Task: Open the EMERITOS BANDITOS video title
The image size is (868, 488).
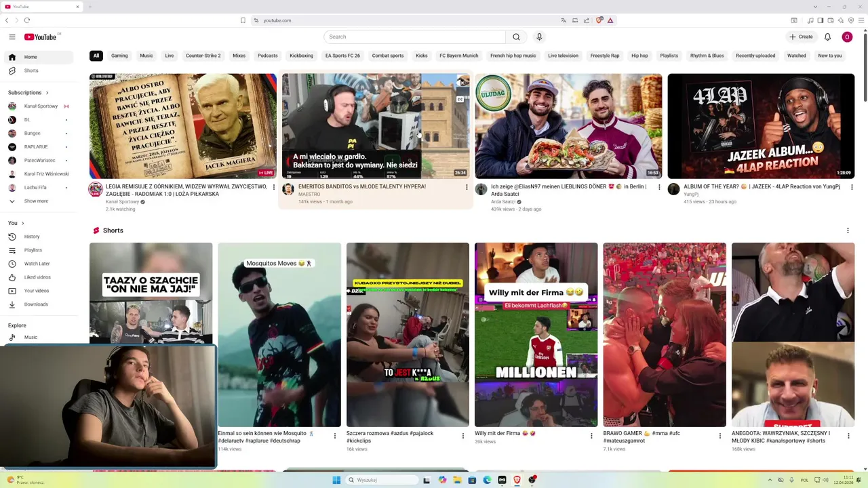Action: (362, 186)
